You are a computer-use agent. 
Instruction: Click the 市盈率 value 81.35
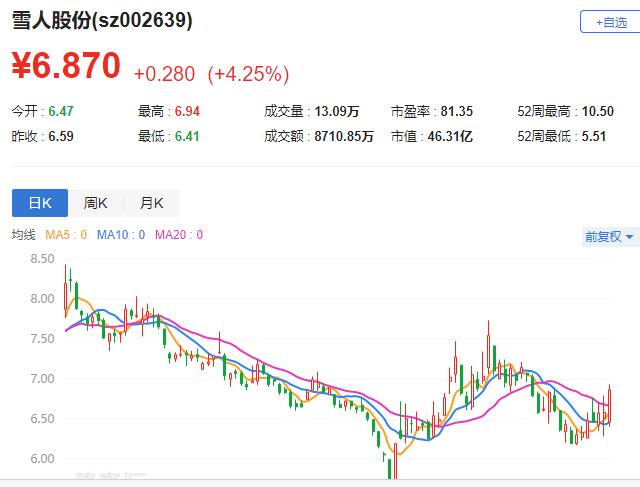pyautogui.click(x=457, y=111)
